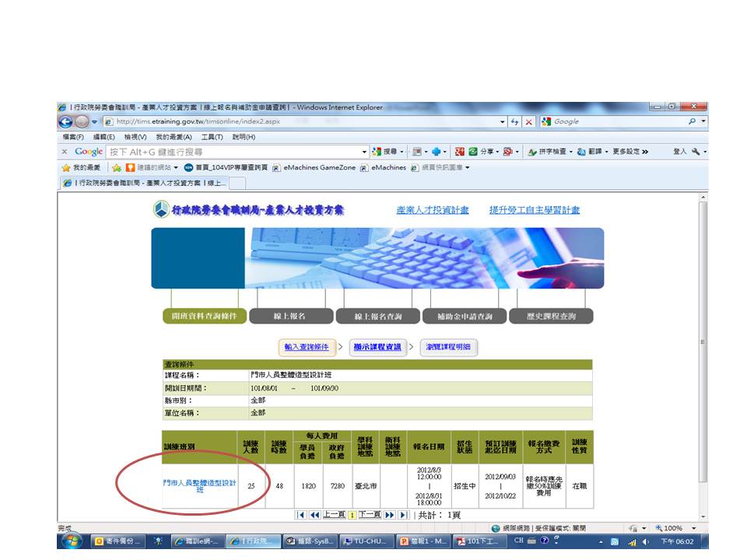Click the Windows Start orb

click(72, 541)
